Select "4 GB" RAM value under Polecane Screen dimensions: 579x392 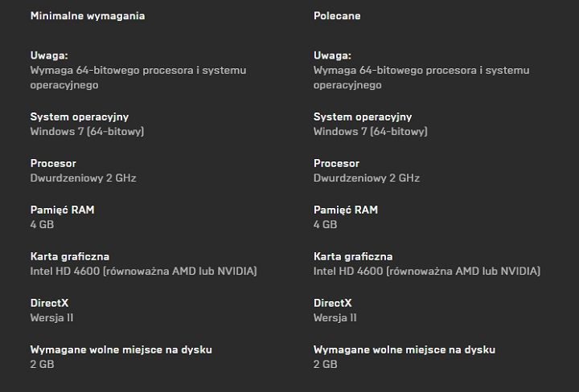[325, 224]
